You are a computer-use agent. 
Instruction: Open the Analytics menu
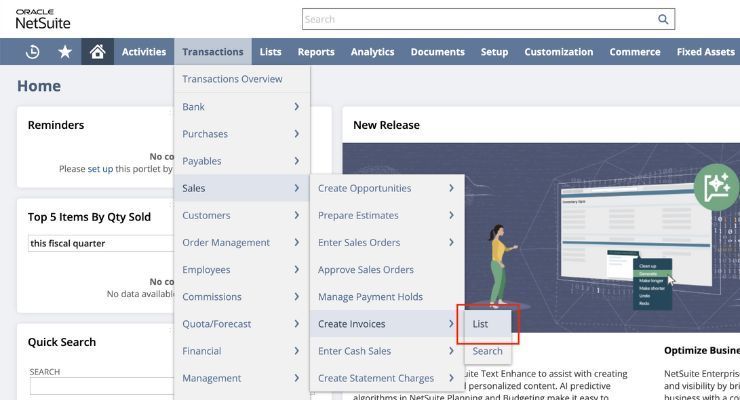[372, 52]
